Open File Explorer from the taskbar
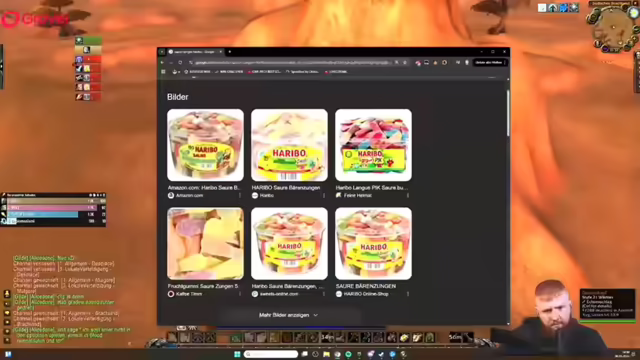The height and width of the screenshot is (360, 640). 326,354
